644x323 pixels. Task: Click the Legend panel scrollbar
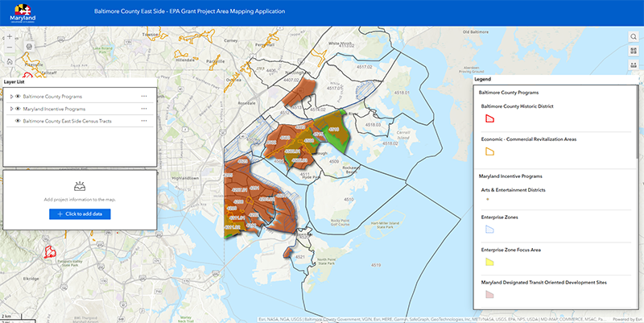pos(638,121)
